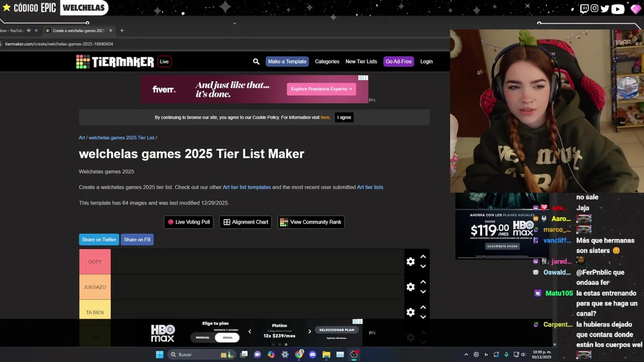
Task: Open the cookie policy 'here' link
Action: tap(325, 118)
